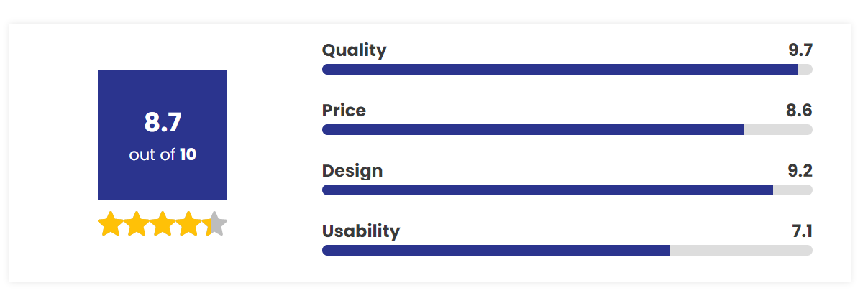Image resolution: width=868 pixels, height=293 pixels.
Task: Click the 7.1 Usability score value
Action: 801,231
